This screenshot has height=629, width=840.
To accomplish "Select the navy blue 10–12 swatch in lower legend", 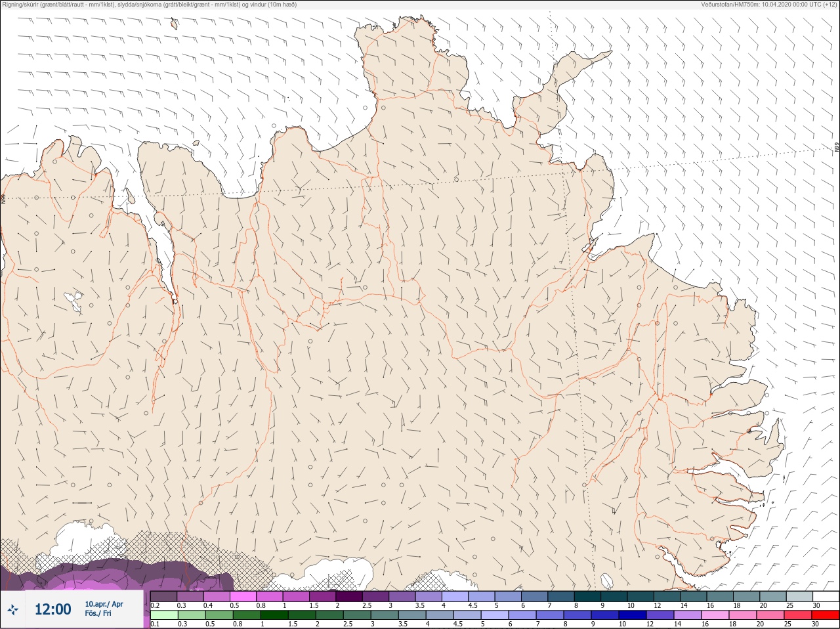I will [x=632, y=615].
